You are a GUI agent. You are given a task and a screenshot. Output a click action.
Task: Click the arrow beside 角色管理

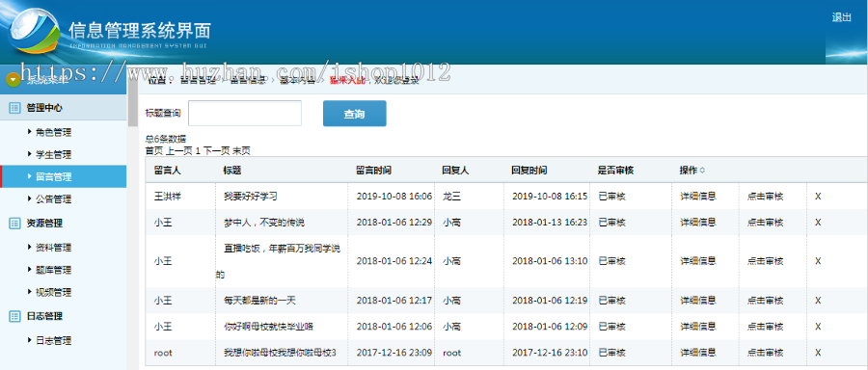point(29,132)
